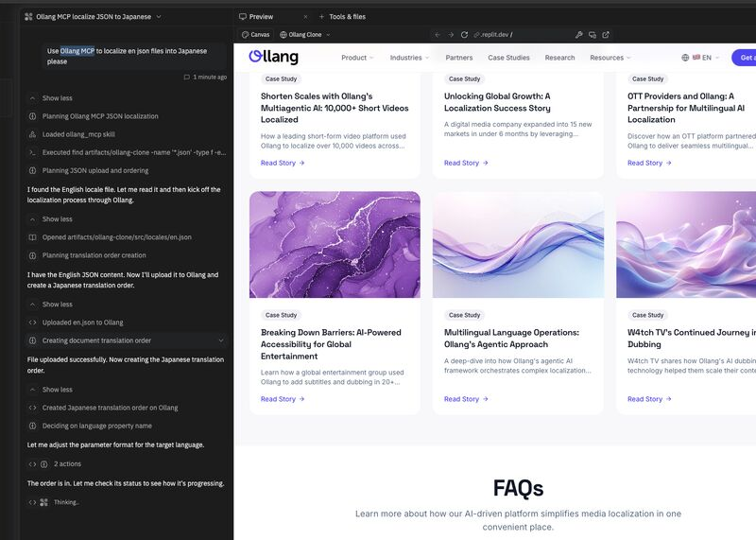Click the skill icon next to Loaded ollang_mcp
Screen dimensions: 756x540
click(x=32, y=134)
